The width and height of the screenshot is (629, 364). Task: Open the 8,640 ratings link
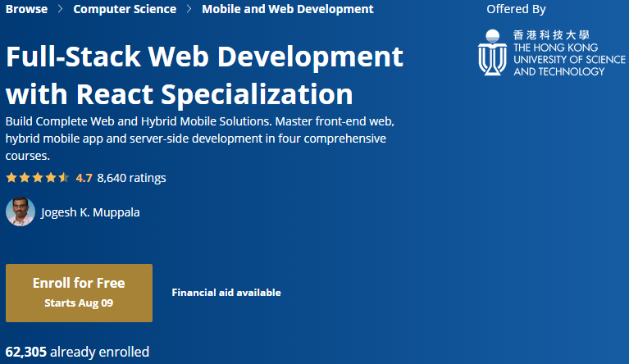click(x=131, y=177)
